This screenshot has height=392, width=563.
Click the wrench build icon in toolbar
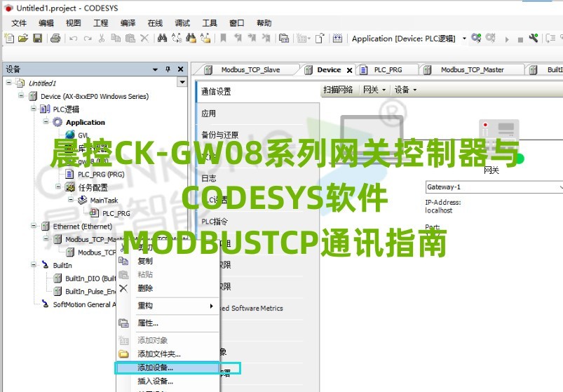[x=534, y=38]
